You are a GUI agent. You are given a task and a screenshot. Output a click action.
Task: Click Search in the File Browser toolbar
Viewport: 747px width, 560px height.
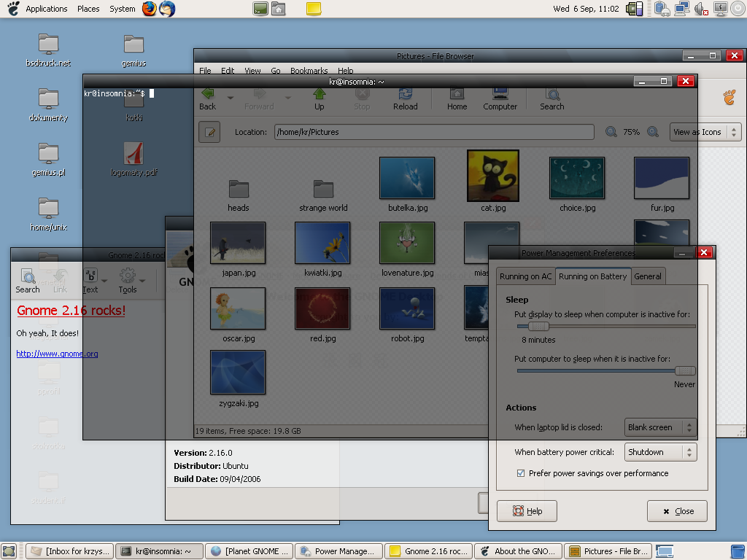tap(551, 99)
